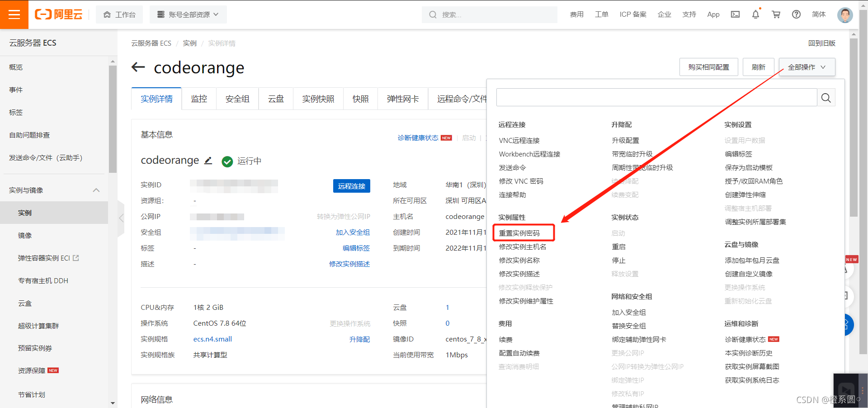Click 升降配 link beside instance spec
This screenshot has height=408, width=868.
pyautogui.click(x=359, y=339)
